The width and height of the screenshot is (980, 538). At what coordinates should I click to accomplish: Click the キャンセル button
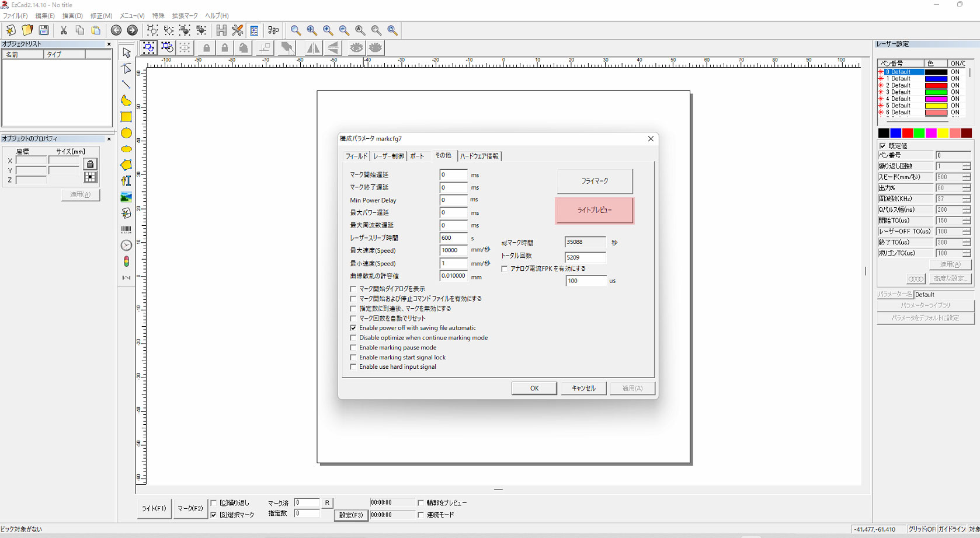pos(583,388)
